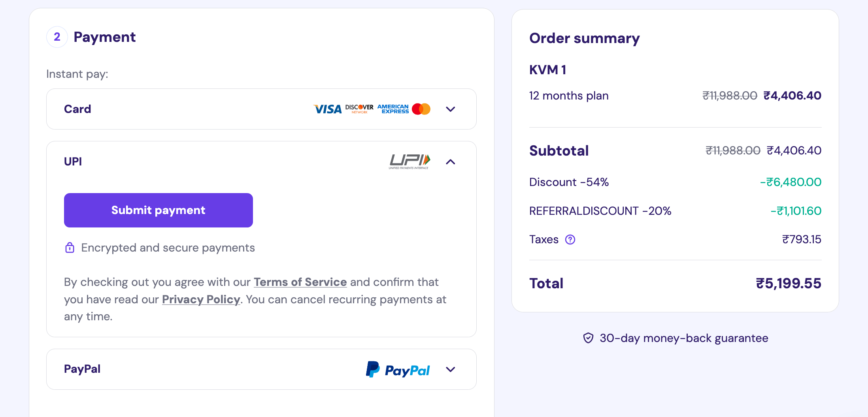Screen dimensions: 868x417
Task: Click the Total amount ₹5,199.55
Action: [788, 284]
